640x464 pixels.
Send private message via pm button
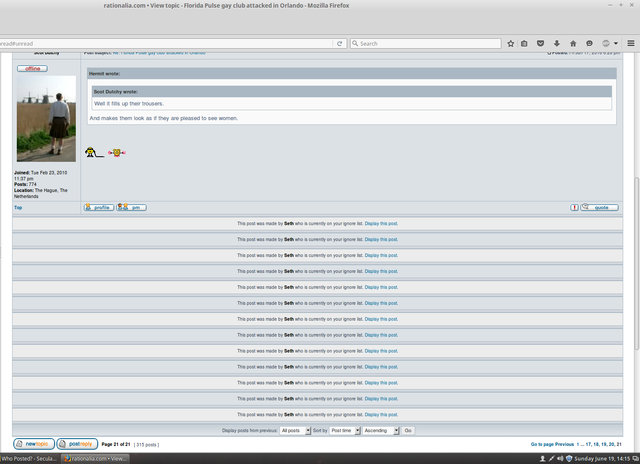pyautogui.click(x=131, y=207)
